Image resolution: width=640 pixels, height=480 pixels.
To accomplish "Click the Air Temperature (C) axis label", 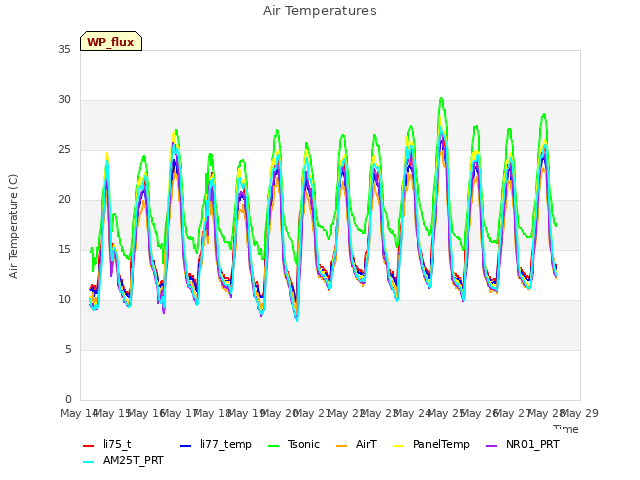I will pyautogui.click(x=13, y=227).
